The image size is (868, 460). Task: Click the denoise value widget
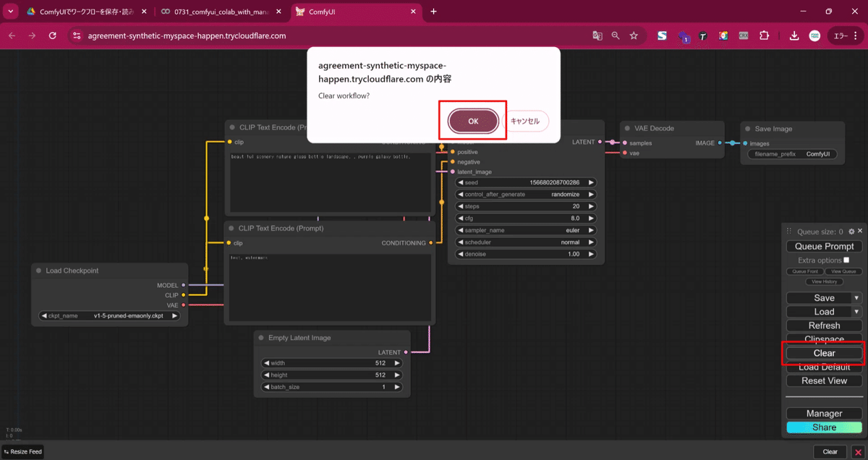click(x=526, y=254)
